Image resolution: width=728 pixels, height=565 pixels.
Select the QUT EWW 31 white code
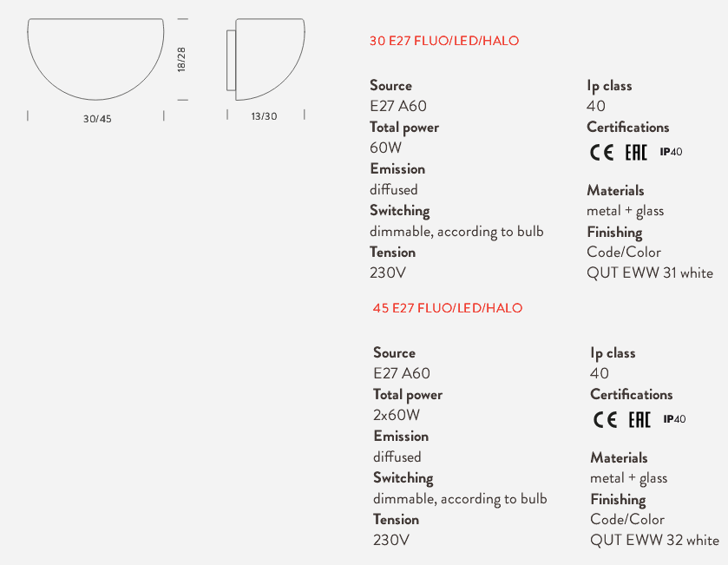(650, 273)
